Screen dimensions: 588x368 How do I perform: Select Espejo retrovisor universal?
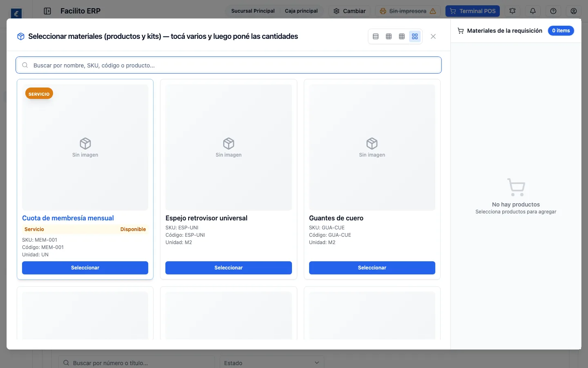pos(229,268)
